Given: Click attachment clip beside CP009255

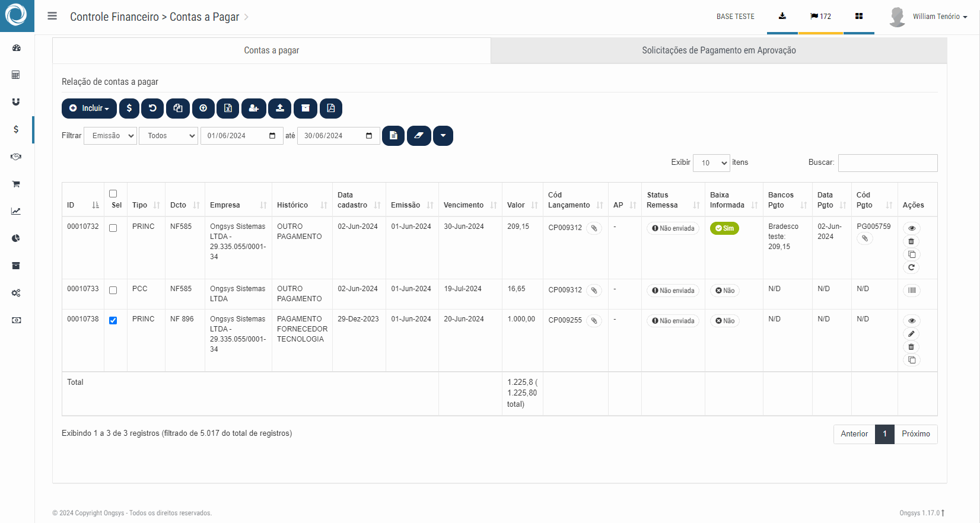Looking at the screenshot, I should point(594,321).
